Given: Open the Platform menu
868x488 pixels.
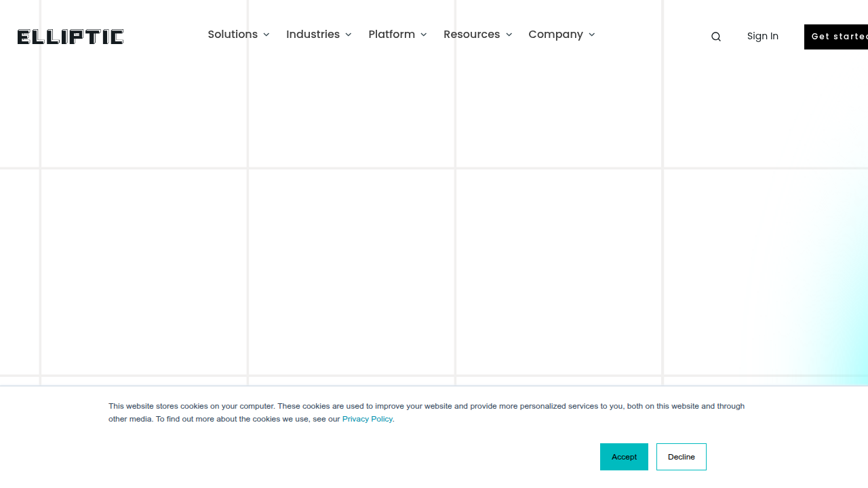Looking at the screenshot, I should click(392, 35).
